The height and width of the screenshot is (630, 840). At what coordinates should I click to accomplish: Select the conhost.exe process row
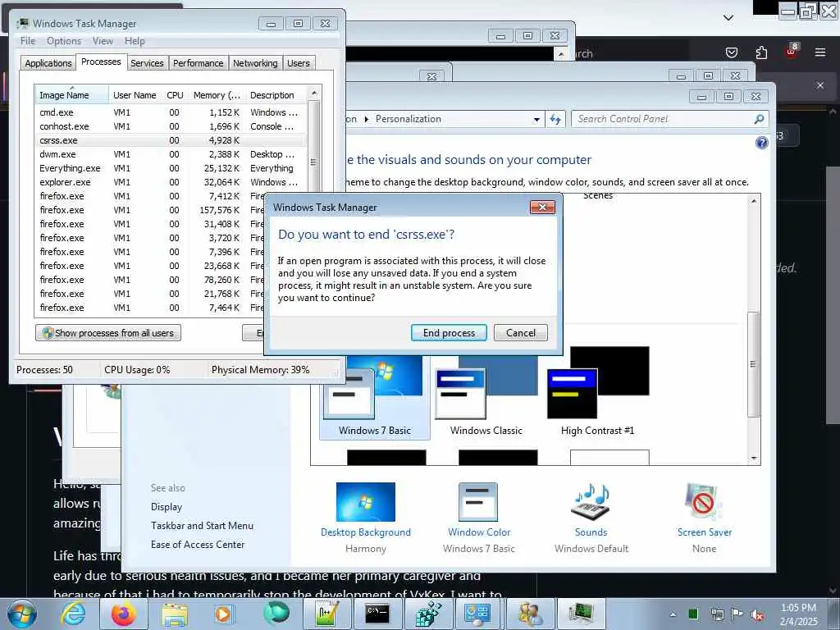[x=171, y=126]
